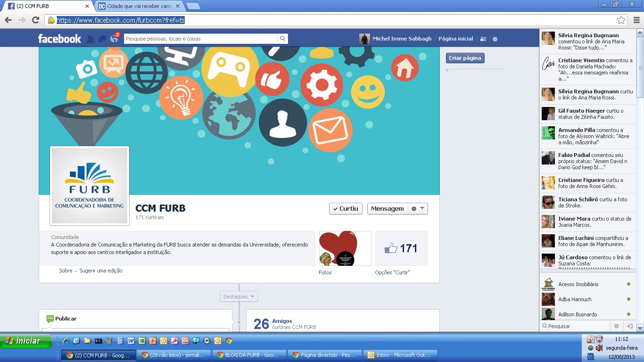Go back with browser back arrow
Viewport: 644px width, 362px height.
pyautogui.click(x=8, y=20)
